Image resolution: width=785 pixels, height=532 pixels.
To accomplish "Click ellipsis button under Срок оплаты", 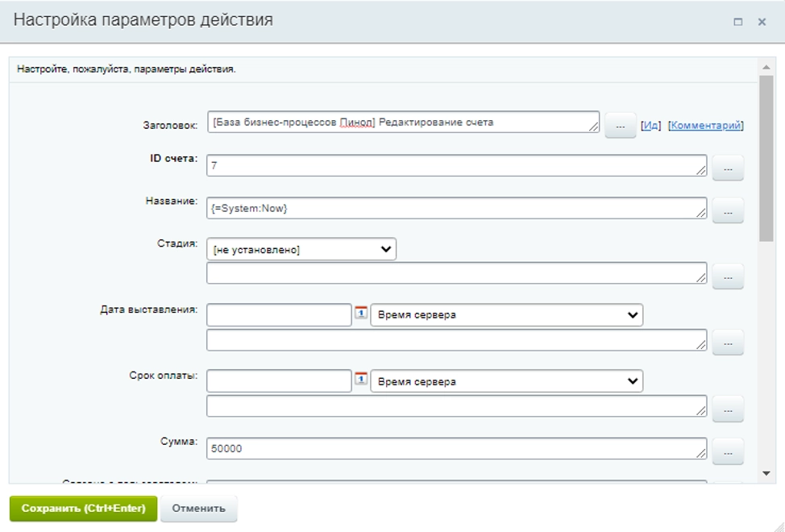I will (x=728, y=409).
